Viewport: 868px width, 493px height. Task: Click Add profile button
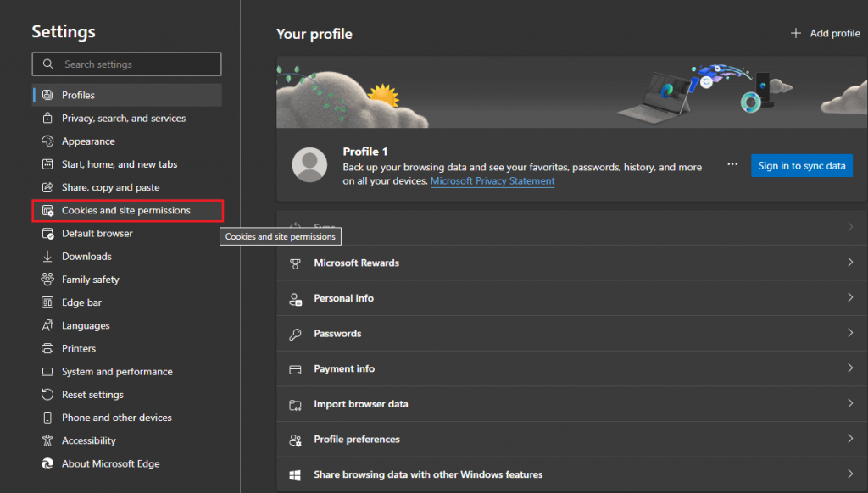825,33
